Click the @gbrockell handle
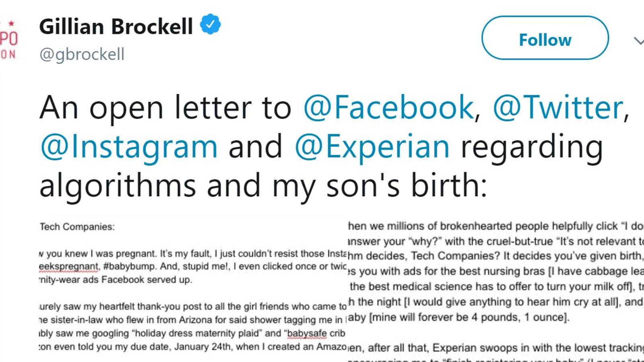The image size is (644, 362). [x=82, y=54]
